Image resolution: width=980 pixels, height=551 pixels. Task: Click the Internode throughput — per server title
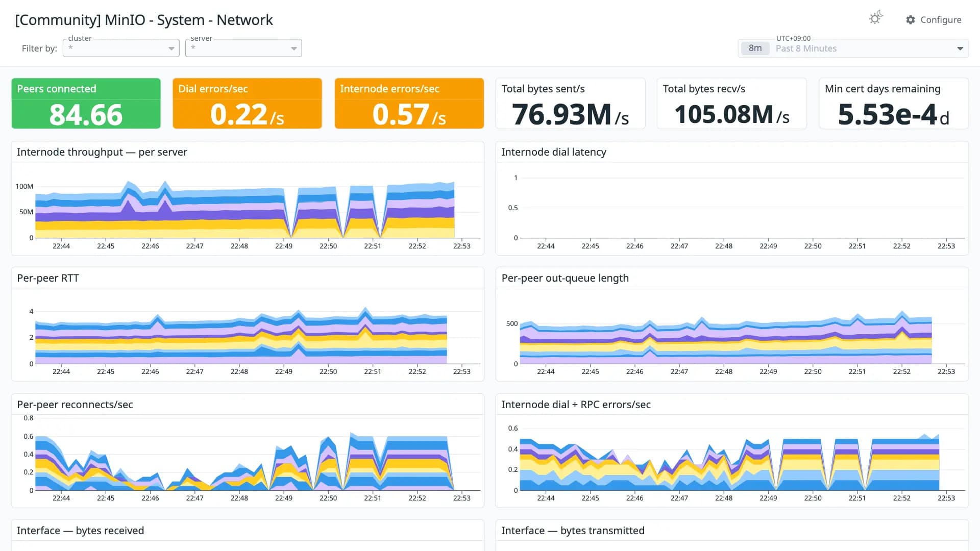coord(102,152)
